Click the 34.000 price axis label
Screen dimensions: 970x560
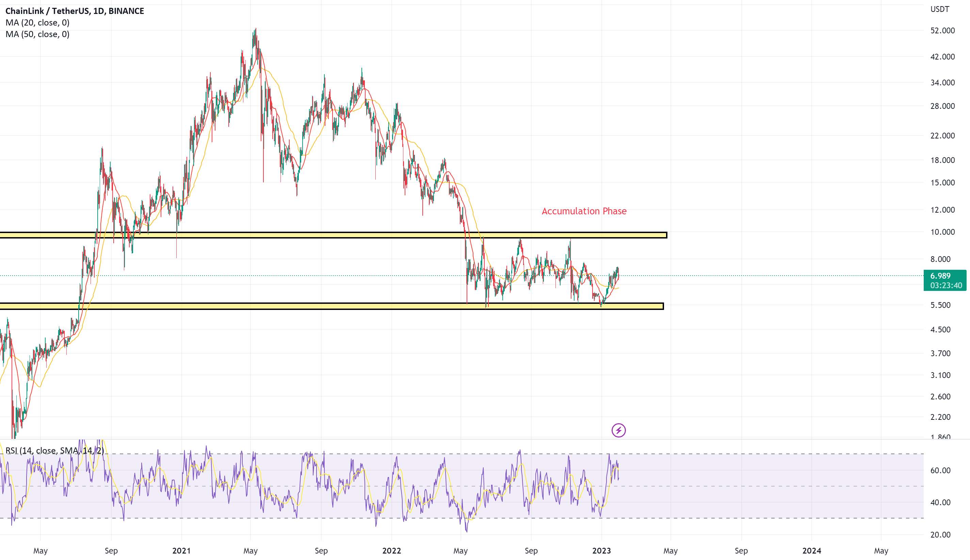pyautogui.click(x=942, y=83)
